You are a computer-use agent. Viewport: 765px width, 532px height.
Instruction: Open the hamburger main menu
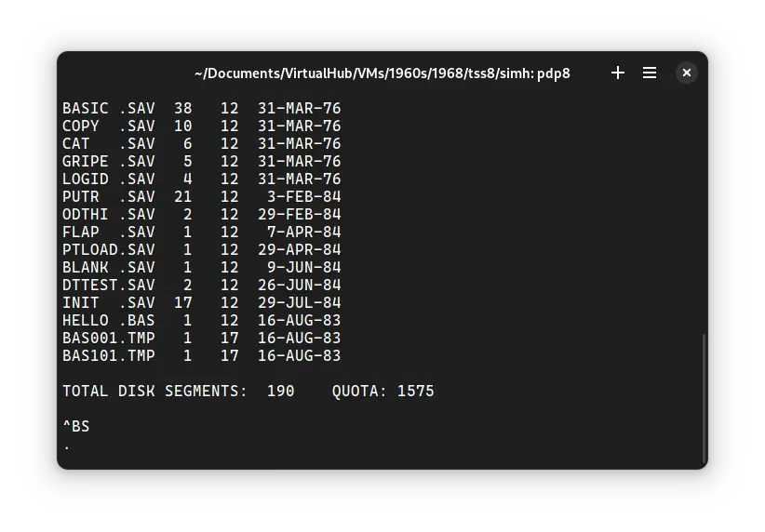(x=650, y=73)
